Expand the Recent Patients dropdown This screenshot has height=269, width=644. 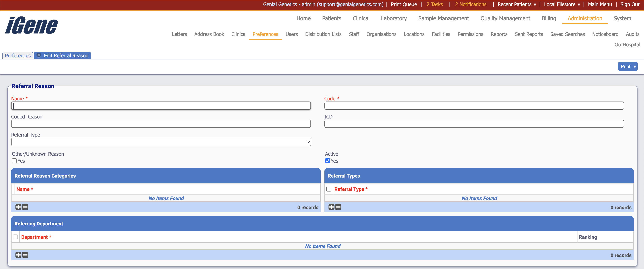(517, 4)
